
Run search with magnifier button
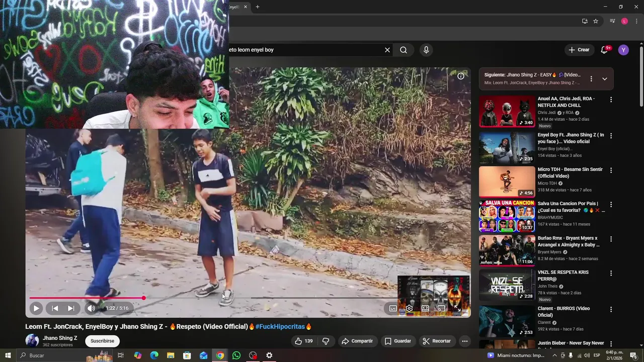pyautogui.click(x=404, y=50)
